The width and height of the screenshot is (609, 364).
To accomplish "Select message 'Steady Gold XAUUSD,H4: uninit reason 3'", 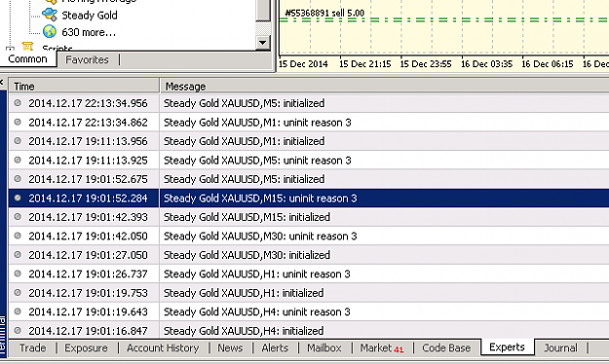I will coord(256,312).
